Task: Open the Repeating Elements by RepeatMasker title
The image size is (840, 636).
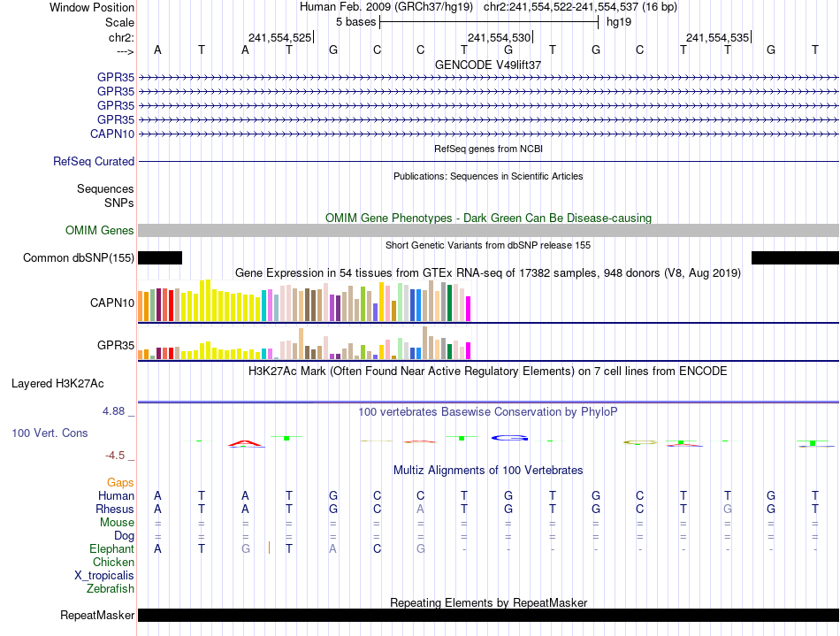Action: pyautogui.click(x=488, y=602)
